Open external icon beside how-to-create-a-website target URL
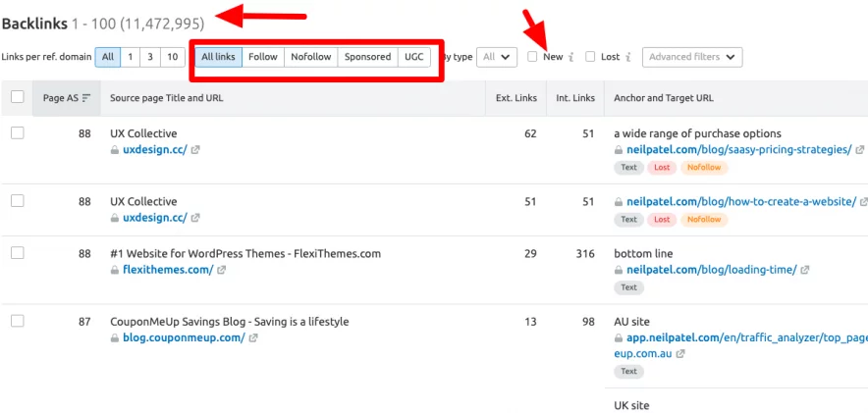The image size is (868, 413). [865, 202]
